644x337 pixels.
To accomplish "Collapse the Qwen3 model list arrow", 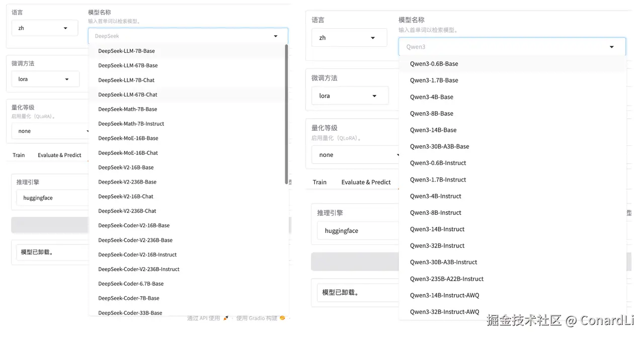I will pos(612,47).
